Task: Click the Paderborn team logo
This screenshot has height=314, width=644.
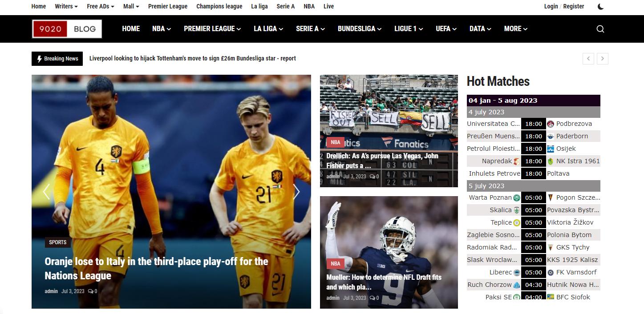Action: coord(551,136)
